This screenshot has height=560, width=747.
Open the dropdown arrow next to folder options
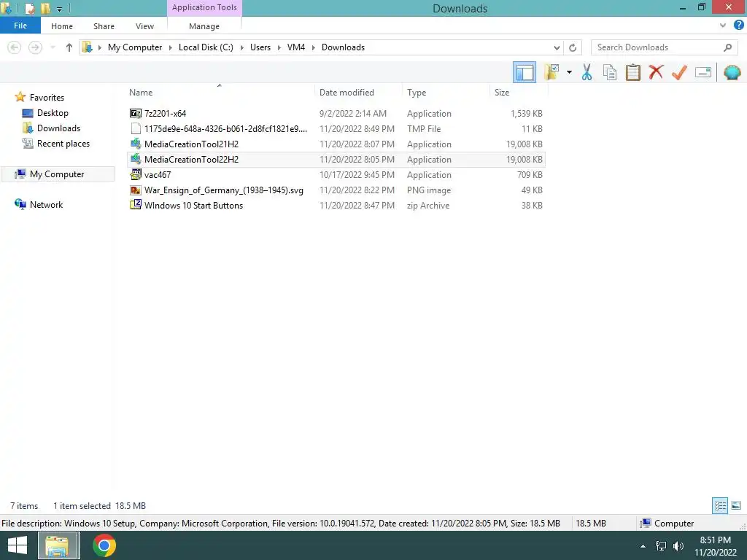click(569, 72)
